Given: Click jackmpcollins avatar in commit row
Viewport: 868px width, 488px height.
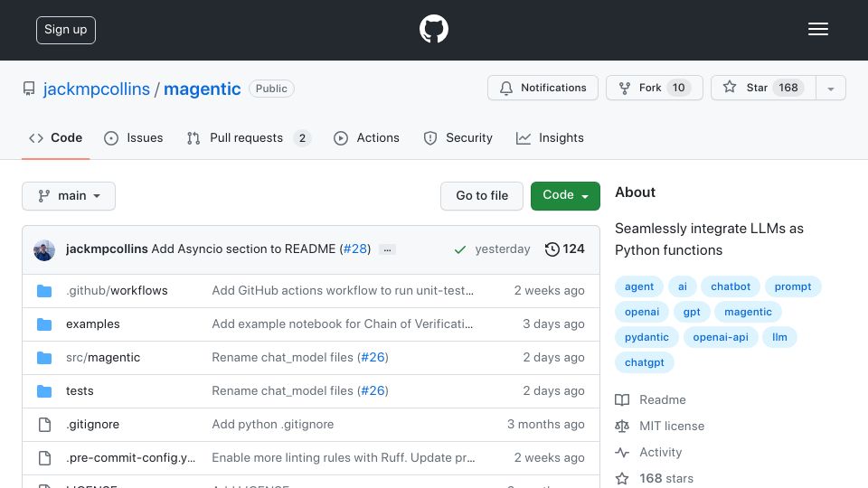Looking at the screenshot, I should pos(44,250).
